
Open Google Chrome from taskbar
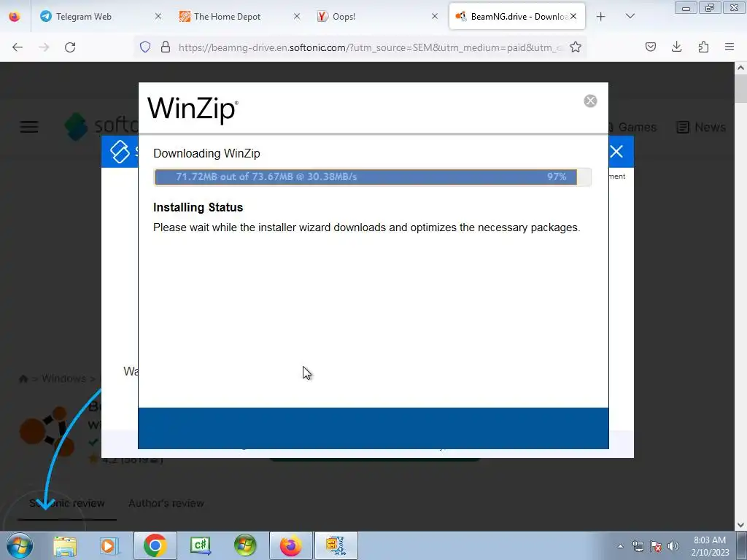click(155, 545)
